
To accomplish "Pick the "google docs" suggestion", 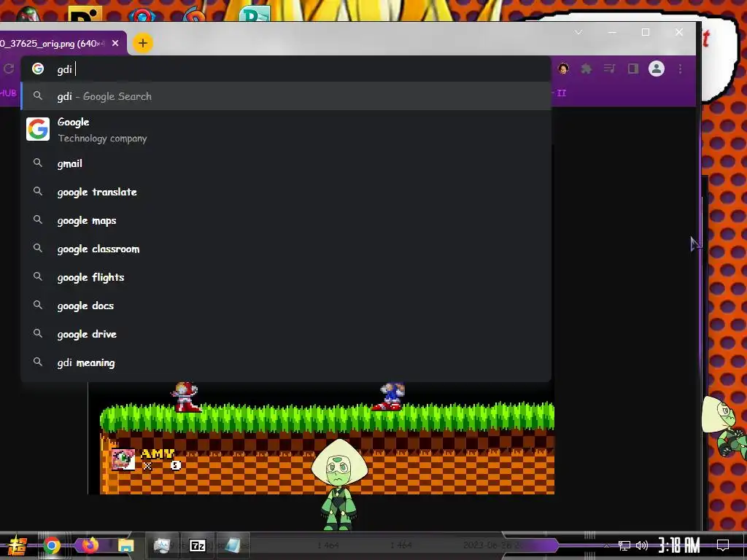I will (x=286, y=306).
